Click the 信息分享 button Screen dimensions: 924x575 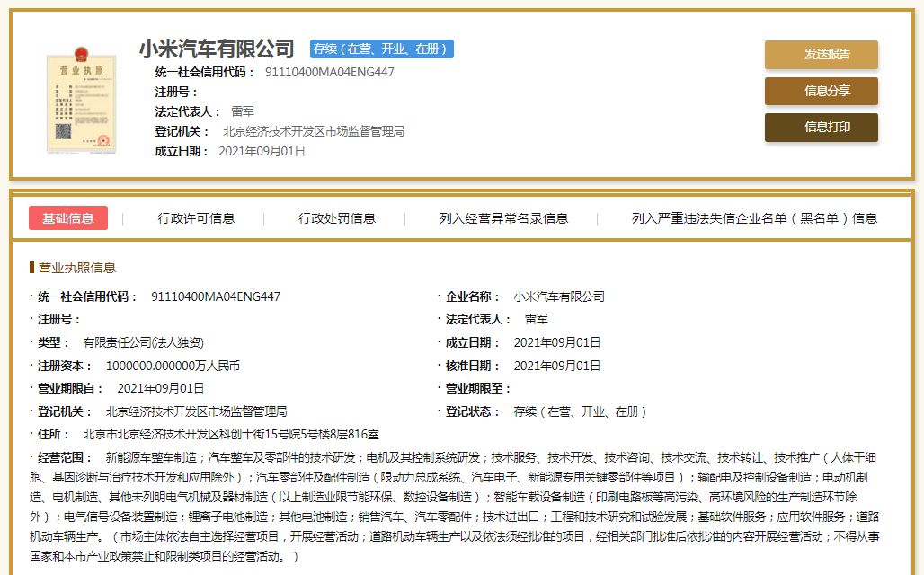(x=822, y=91)
